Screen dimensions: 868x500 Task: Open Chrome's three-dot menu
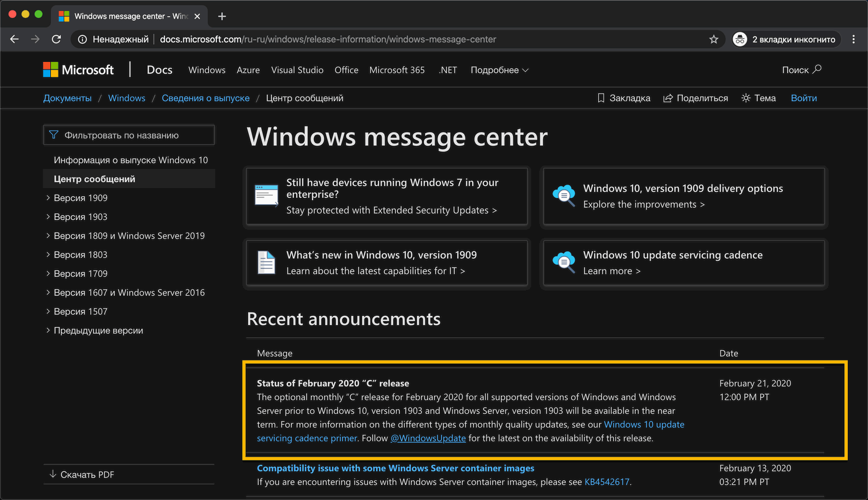pyautogui.click(x=854, y=39)
